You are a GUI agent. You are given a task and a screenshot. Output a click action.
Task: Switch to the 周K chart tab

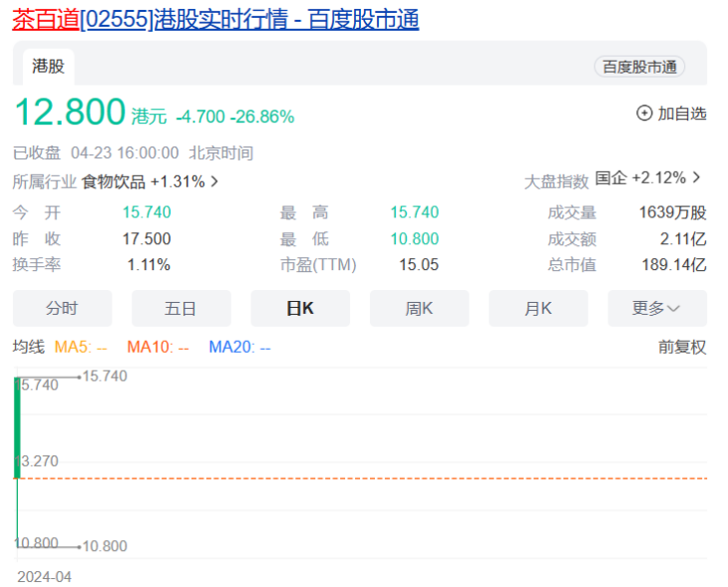click(419, 309)
